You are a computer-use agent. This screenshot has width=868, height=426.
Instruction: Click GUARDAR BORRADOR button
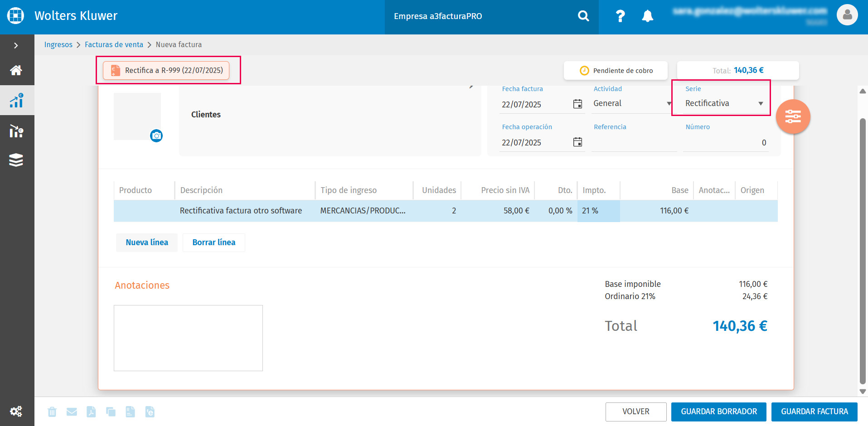[x=719, y=411]
